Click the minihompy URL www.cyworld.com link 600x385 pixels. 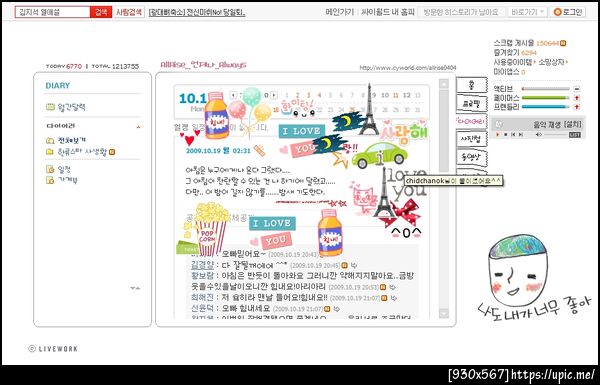[408, 68]
